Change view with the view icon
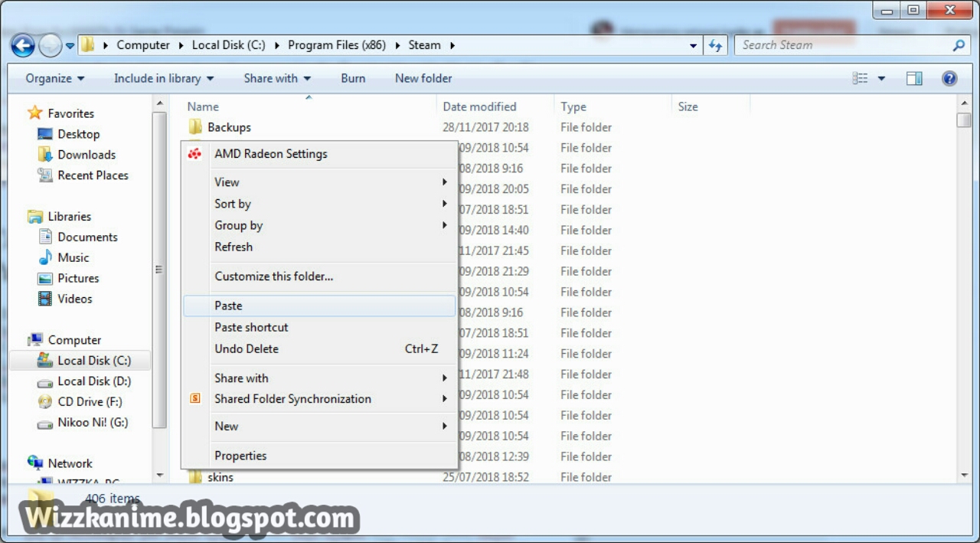Viewport: 980px width, 543px height. pos(861,78)
